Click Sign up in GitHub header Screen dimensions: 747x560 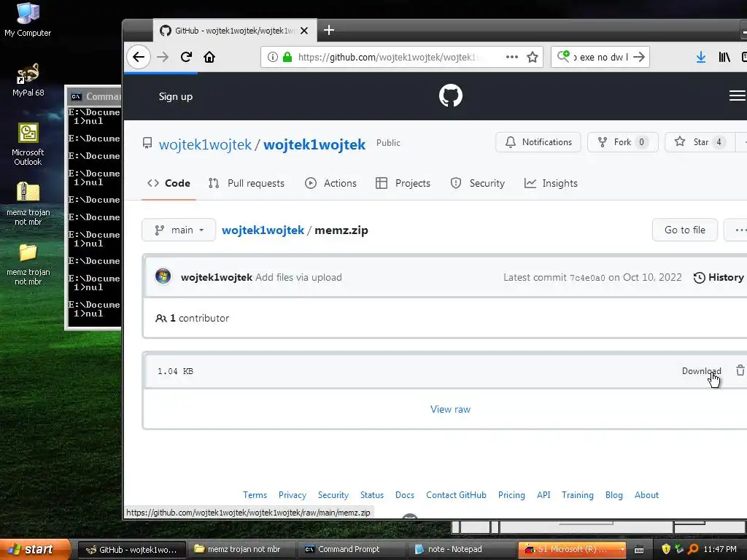(175, 96)
